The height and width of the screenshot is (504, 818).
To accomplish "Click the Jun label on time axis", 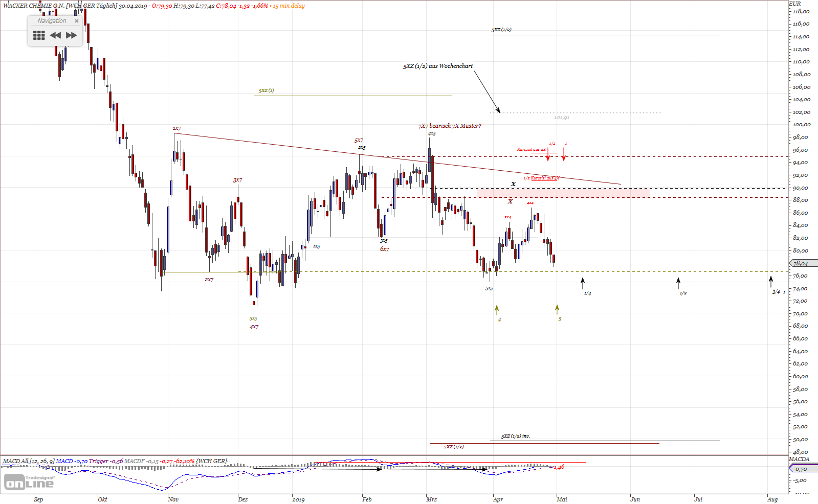I will [x=635, y=499].
